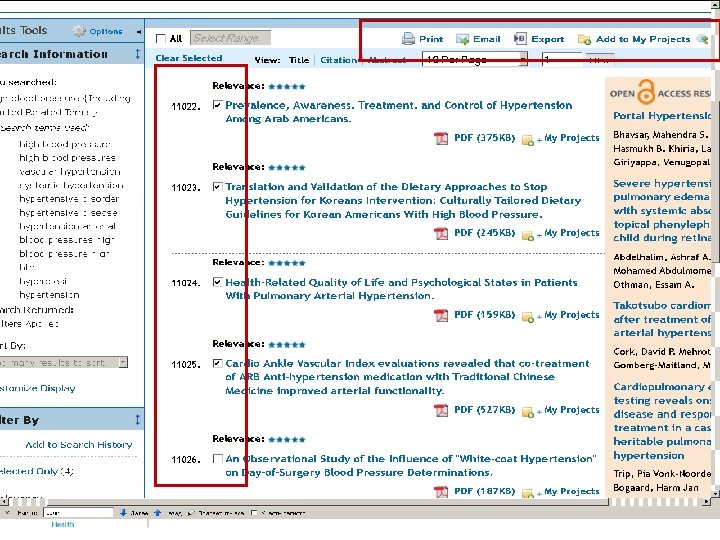Open PDF icon for result 11026
Image resolution: width=720 pixels, height=540 pixels.
441,492
